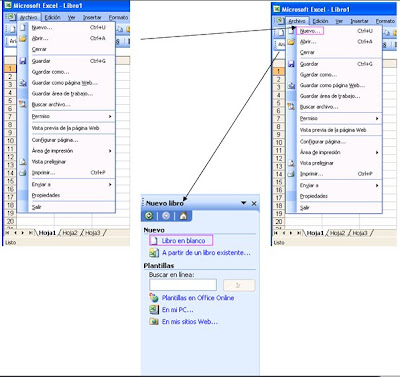This screenshot has width=400, height=377.
Task: Expand Enviar a submenu in right window
Action: pyautogui.click(x=377, y=185)
